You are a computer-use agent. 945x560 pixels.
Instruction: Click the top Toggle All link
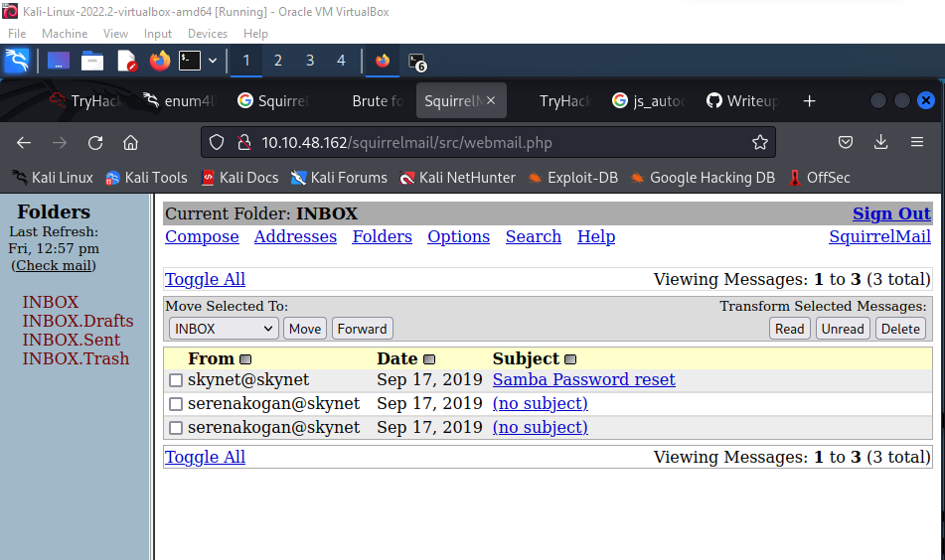pos(205,279)
